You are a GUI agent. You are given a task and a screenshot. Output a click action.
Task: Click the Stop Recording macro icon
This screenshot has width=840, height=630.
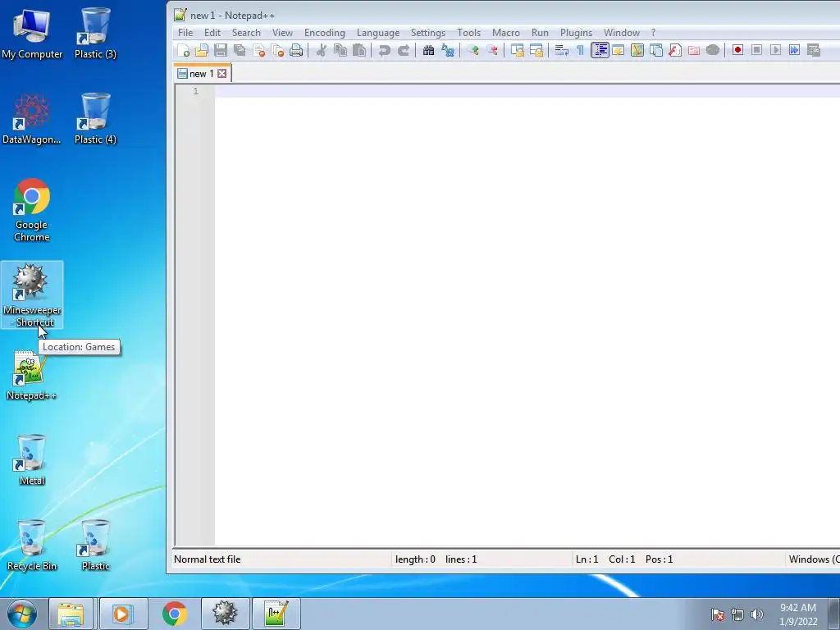tap(756, 50)
